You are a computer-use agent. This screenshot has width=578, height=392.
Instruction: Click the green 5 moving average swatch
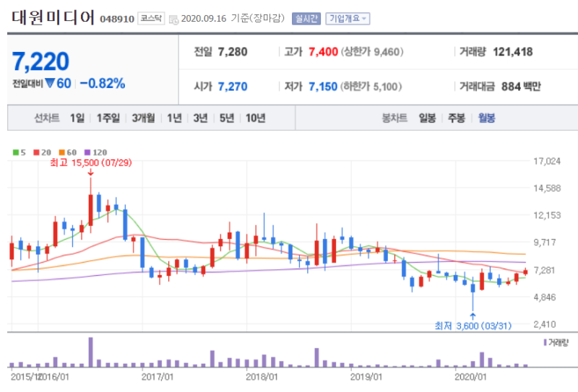coord(16,152)
